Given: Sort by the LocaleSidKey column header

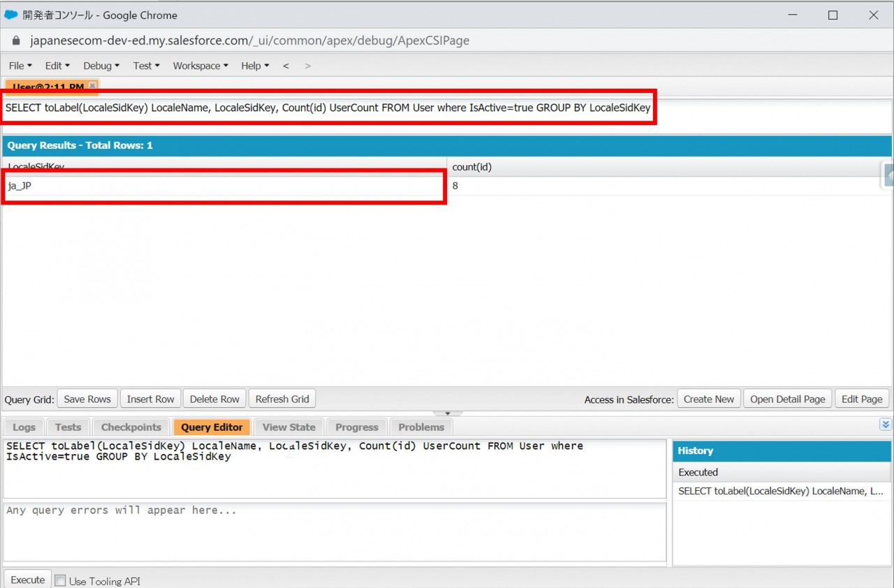Looking at the screenshot, I should (225, 167).
